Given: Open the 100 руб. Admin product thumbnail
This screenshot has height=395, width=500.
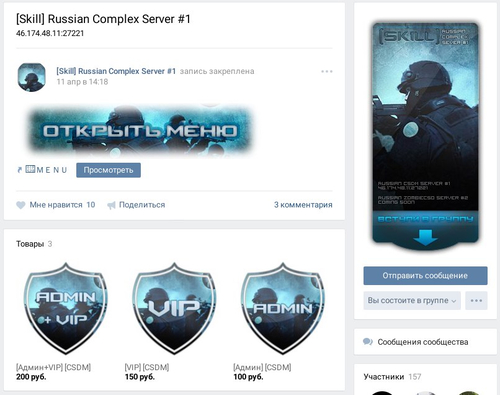Looking at the screenshot, I should tap(283, 308).
